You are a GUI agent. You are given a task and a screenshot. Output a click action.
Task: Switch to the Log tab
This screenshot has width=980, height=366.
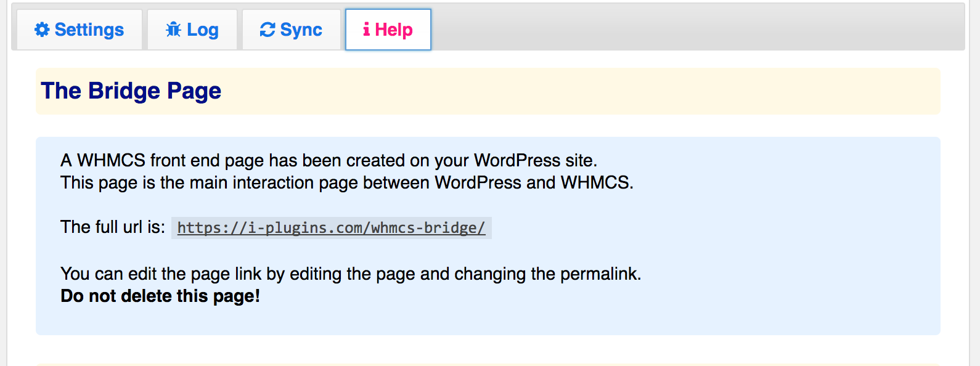tap(192, 30)
